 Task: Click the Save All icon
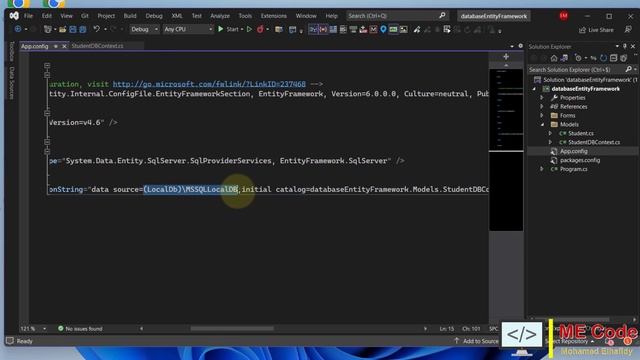(x=82, y=29)
